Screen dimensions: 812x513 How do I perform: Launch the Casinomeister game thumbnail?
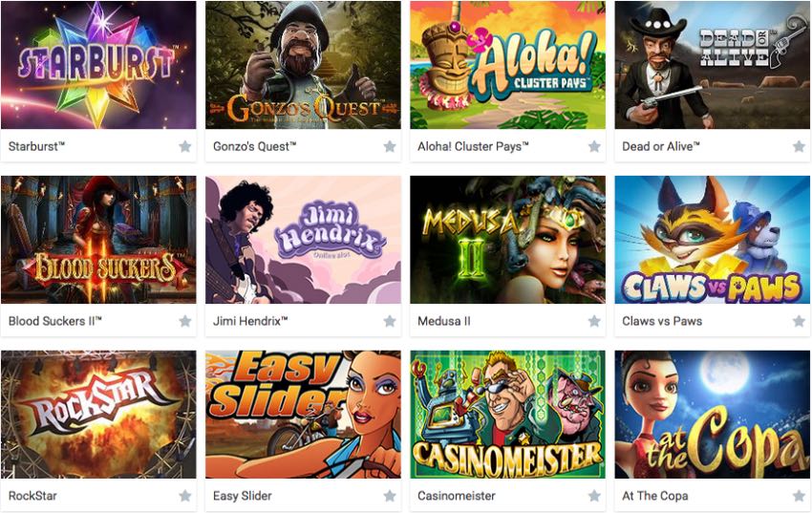pos(507,415)
